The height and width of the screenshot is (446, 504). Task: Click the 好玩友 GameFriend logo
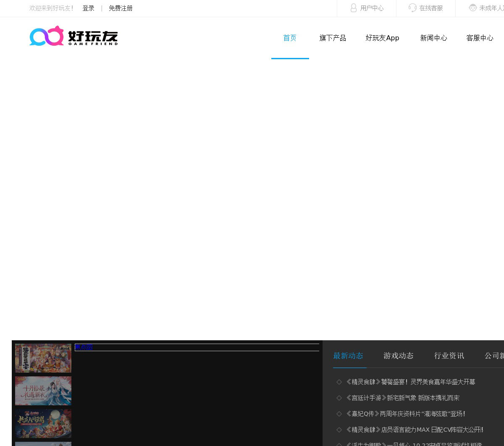pos(73,36)
